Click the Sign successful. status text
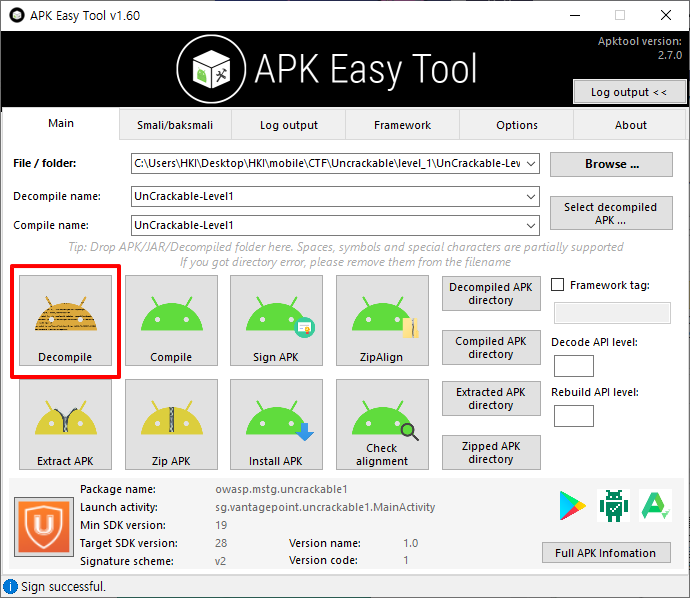 pos(63,587)
